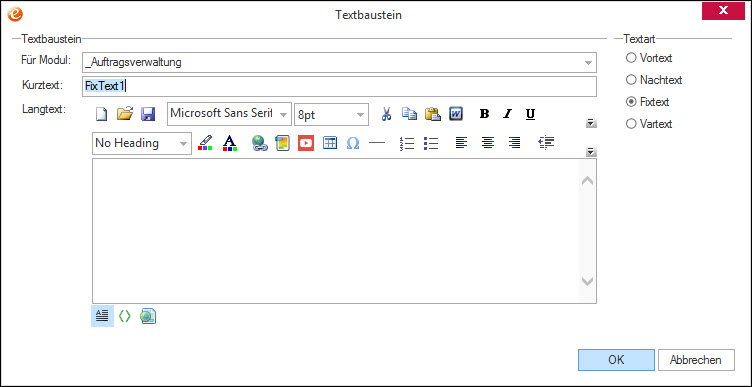Align text left
Image resolution: width=752 pixels, height=387 pixels.
click(461, 142)
